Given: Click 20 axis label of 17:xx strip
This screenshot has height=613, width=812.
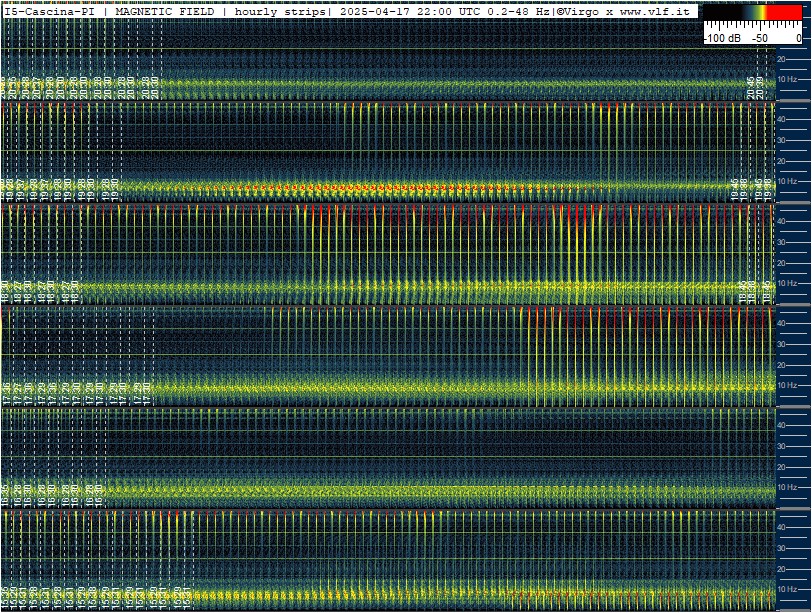Looking at the screenshot, I should (x=781, y=365).
